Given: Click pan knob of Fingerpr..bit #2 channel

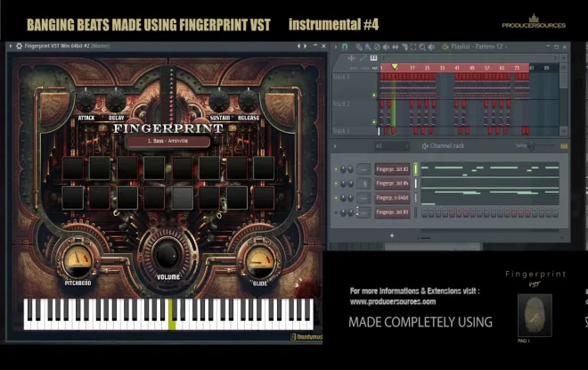Looking at the screenshot, I should point(344,169).
